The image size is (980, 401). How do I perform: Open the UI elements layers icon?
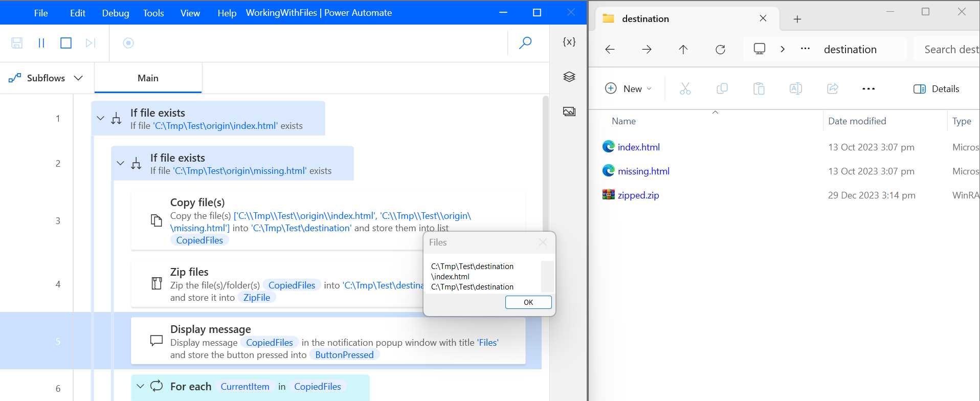point(569,77)
